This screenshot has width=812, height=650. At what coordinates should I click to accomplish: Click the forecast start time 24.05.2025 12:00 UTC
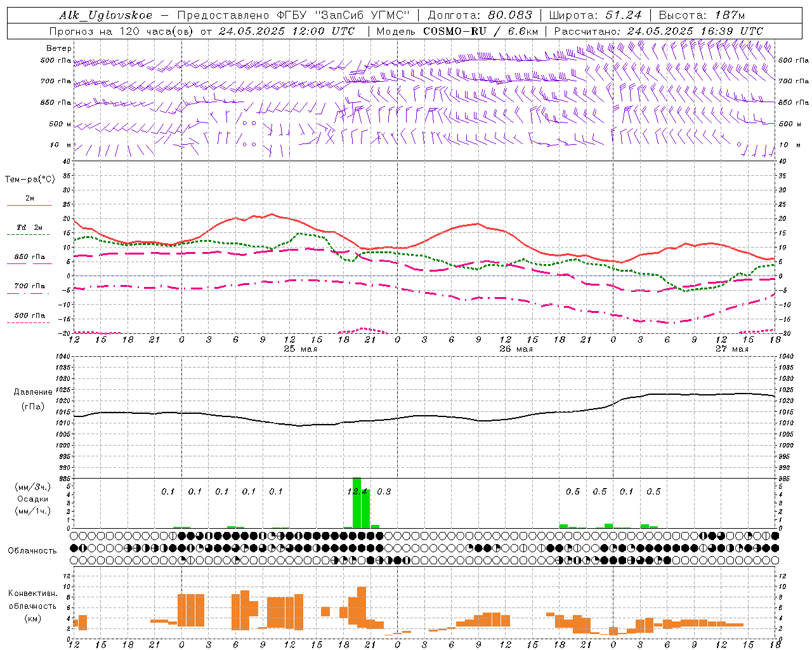click(287, 31)
